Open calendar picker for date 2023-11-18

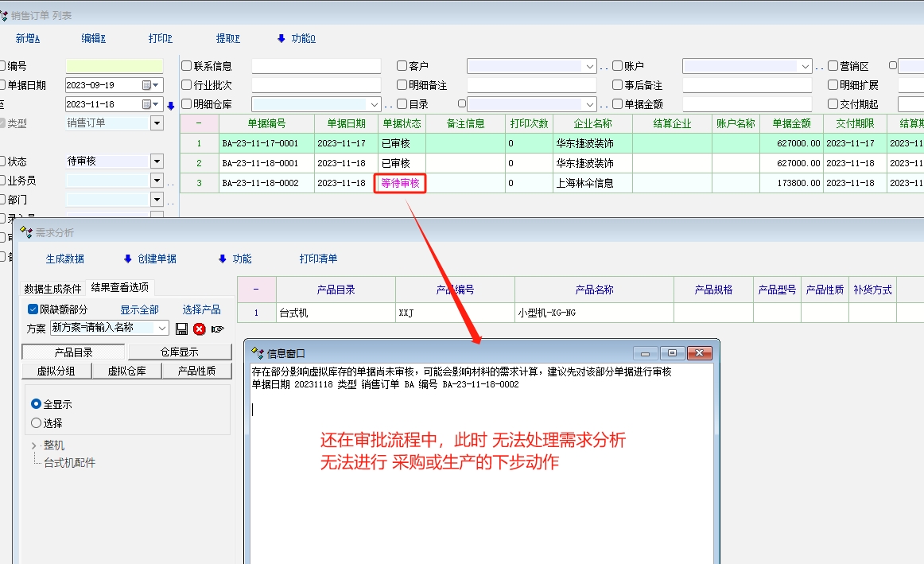[150, 104]
